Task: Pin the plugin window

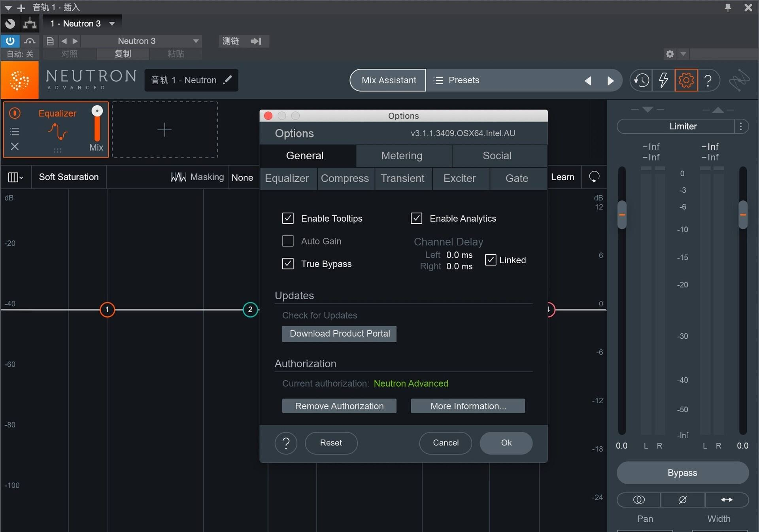Action: click(728, 7)
